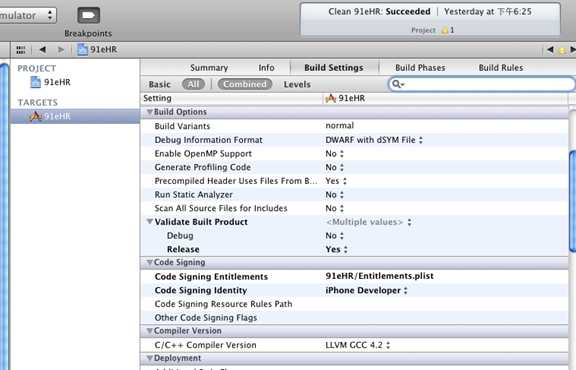Change Validate Built Product Release value
This screenshot has height=370, width=576.
pyautogui.click(x=336, y=249)
